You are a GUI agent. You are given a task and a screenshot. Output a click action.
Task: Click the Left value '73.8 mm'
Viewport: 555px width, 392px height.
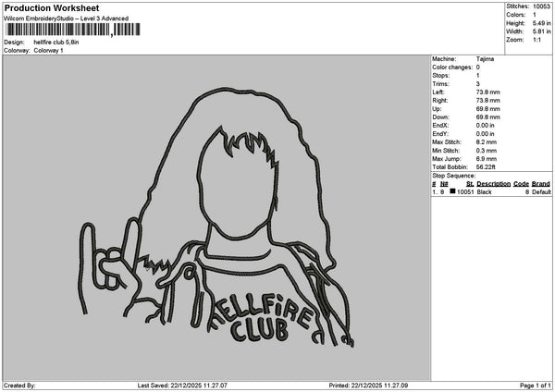pos(487,92)
